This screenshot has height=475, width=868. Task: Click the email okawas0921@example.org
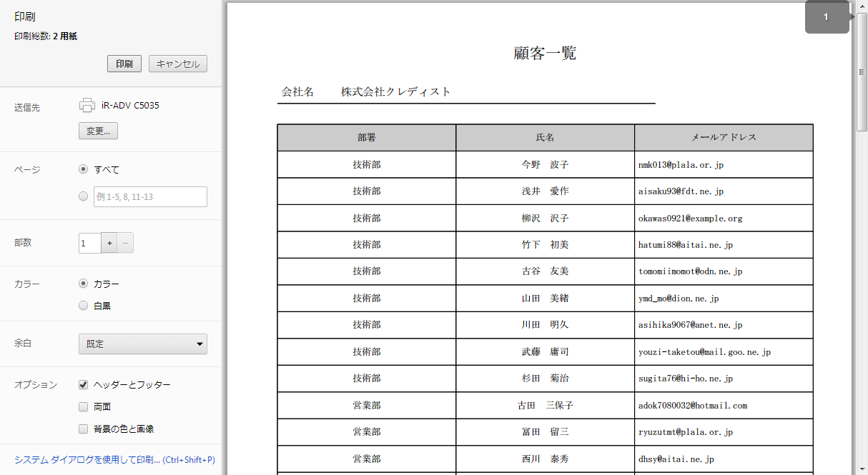pos(691,218)
